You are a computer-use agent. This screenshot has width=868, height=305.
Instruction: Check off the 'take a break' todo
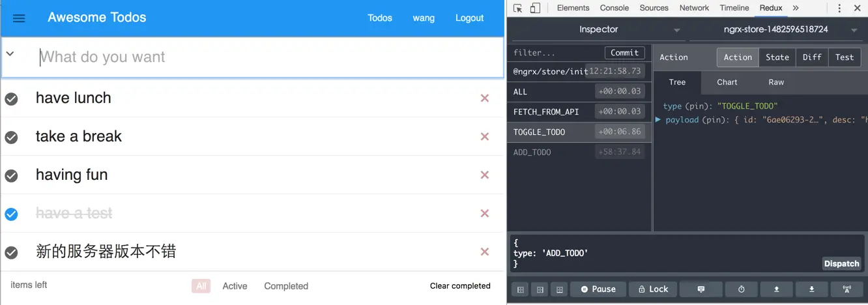tap(11, 138)
